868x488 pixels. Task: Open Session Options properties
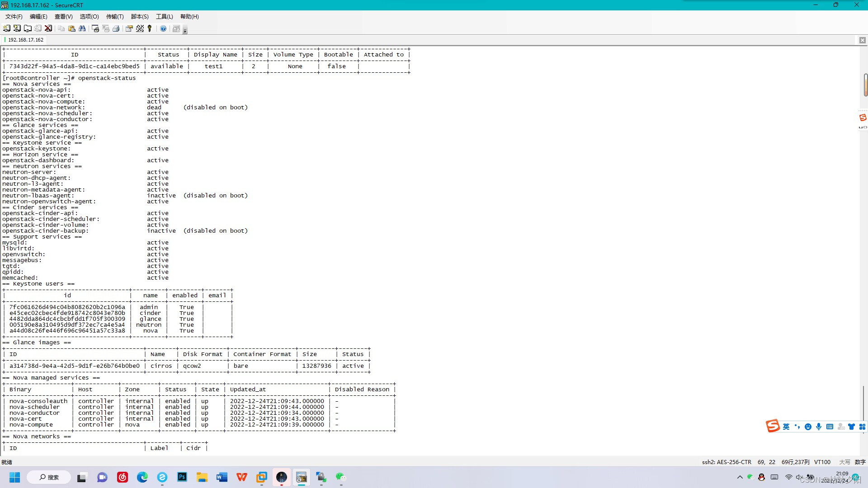tap(129, 28)
